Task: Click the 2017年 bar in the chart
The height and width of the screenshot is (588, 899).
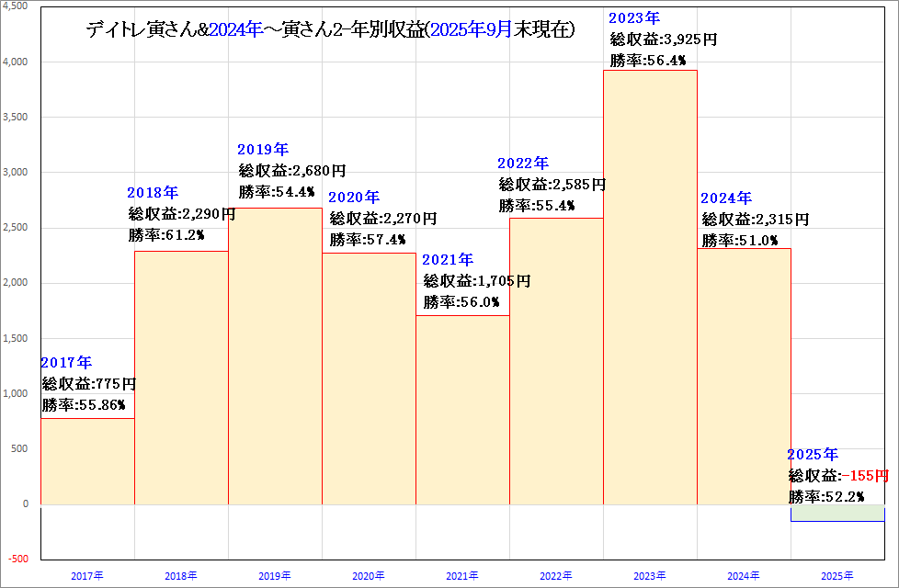Action: coord(87,461)
